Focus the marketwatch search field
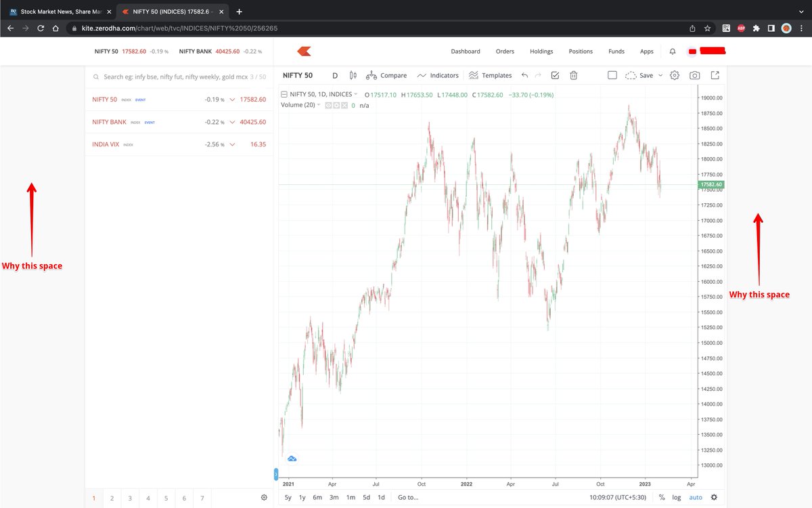 click(x=179, y=77)
